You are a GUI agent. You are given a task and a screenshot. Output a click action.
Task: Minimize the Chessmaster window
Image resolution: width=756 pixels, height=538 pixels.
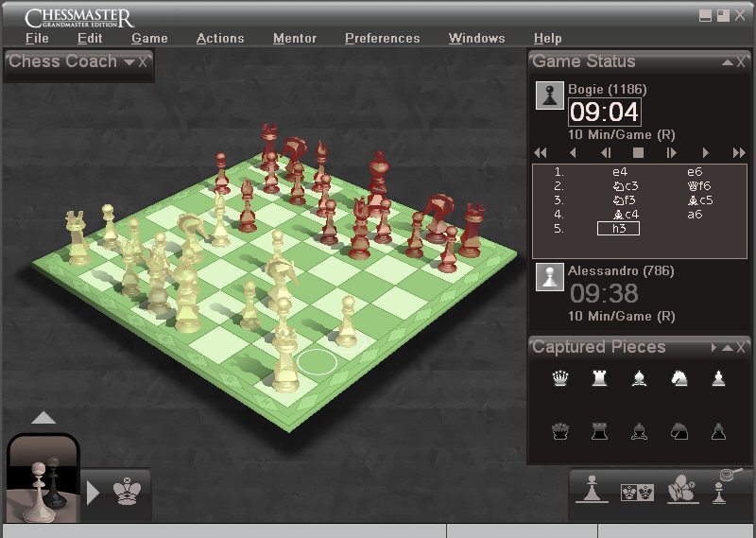click(x=705, y=16)
